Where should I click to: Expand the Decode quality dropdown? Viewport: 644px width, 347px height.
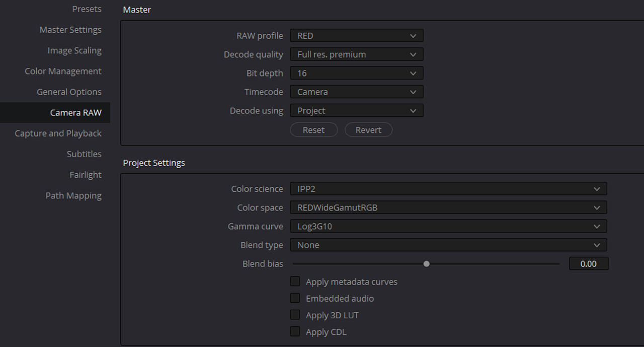tap(356, 54)
